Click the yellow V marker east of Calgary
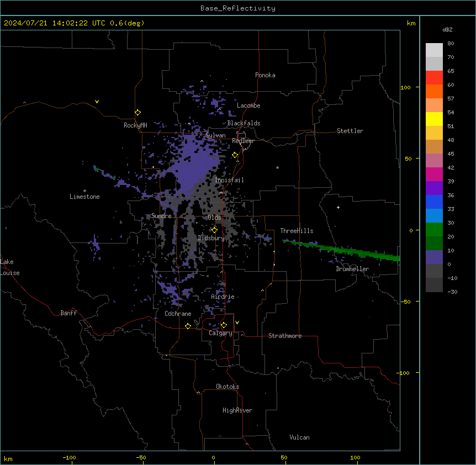Screen dimensions: 476x465 click(237, 323)
